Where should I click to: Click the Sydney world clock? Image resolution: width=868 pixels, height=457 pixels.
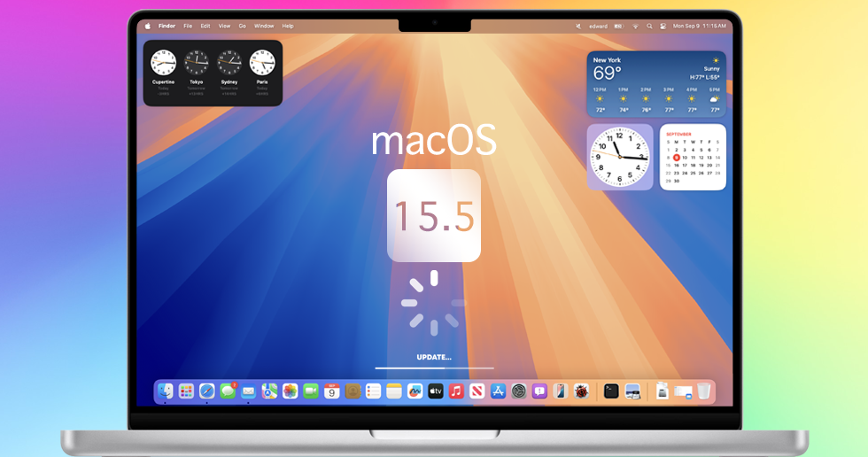click(229, 63)
